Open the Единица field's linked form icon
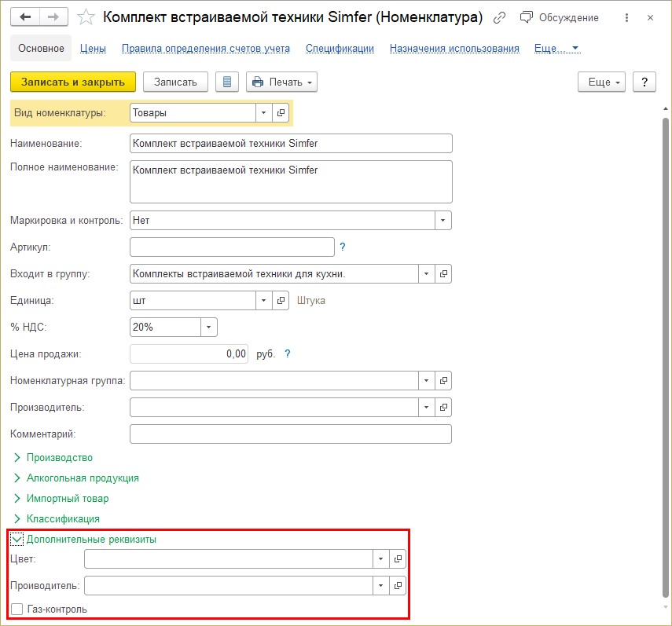Image resolution: width=672 pixels, height=626 pixels. [x=281, y=300]
